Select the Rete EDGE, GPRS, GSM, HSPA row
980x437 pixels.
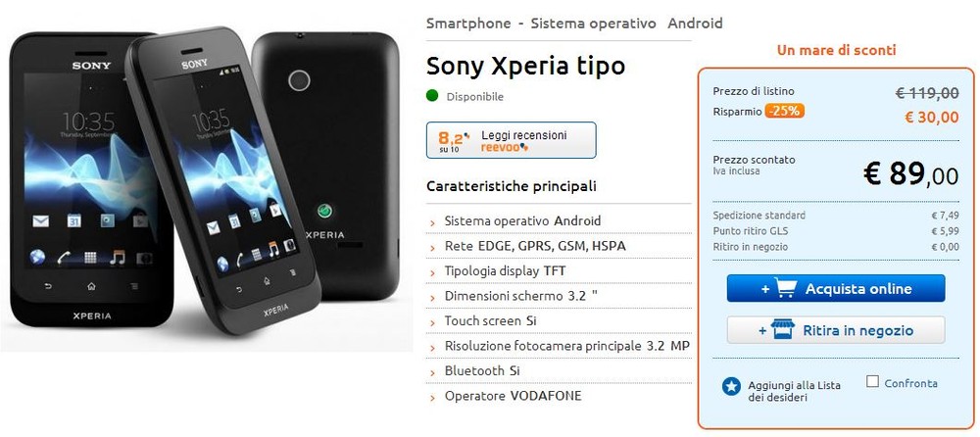click(559, 246)
